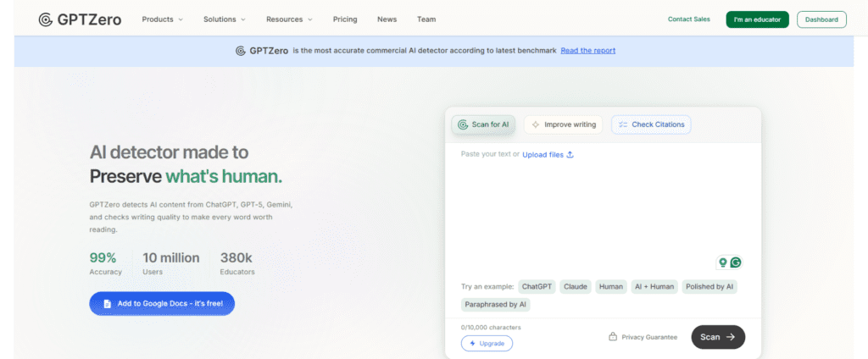Click the lock icon beside Privacy Guarantee
Screen dimensions: 868x359
[612, 337]
